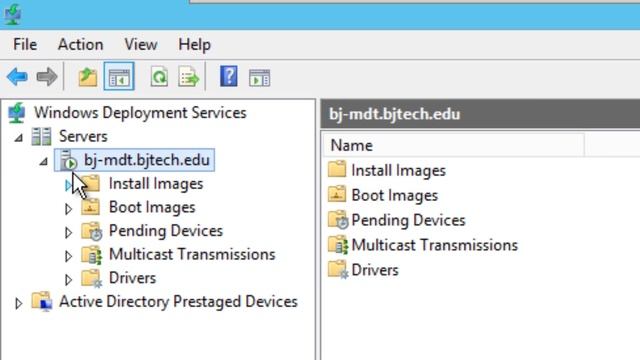
Task: Expand the Pending Devices tree node
Action: tap(68, 232)
